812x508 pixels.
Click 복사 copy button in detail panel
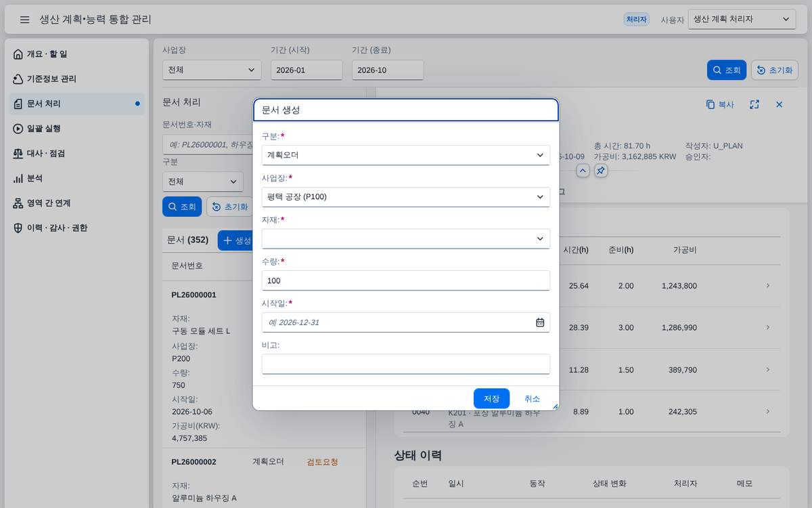[x=720, y=105]
